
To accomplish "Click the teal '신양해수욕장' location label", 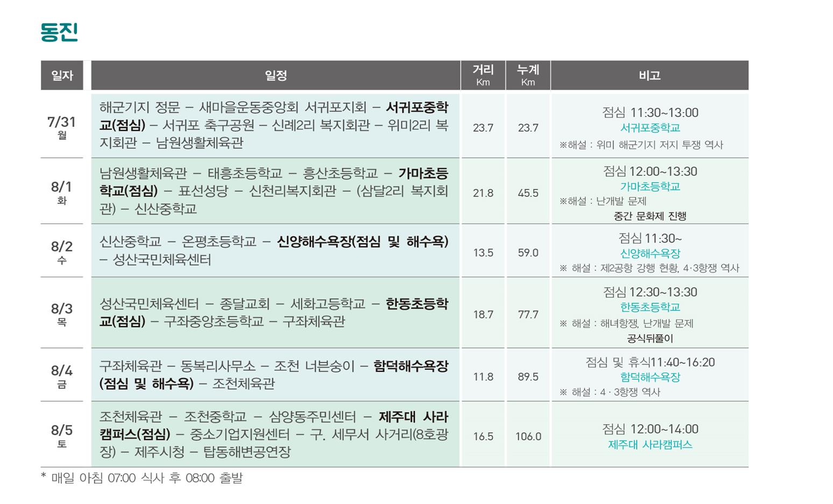I will [x=650, y=253].
